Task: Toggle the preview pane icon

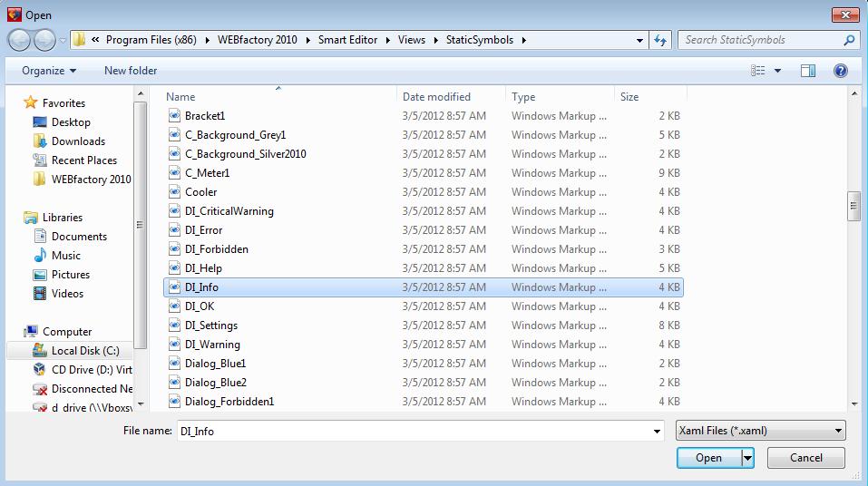Action: pyautogui.click(x=807, y=71)
